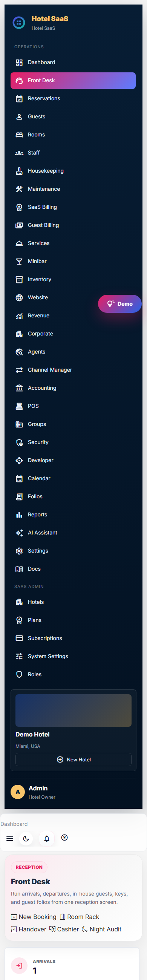Screen dimensions: 147x980
Task: Click the floating Demo button
Action: (120, 303)
